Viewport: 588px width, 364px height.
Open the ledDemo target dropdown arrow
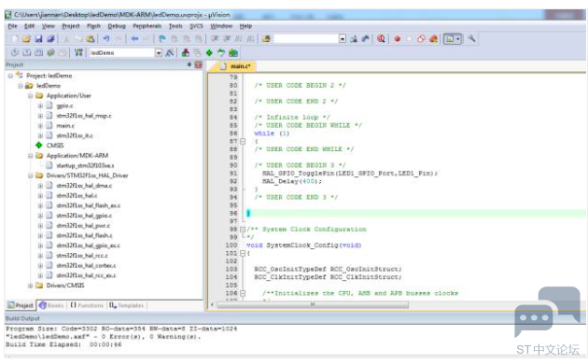tap(159, 53)
